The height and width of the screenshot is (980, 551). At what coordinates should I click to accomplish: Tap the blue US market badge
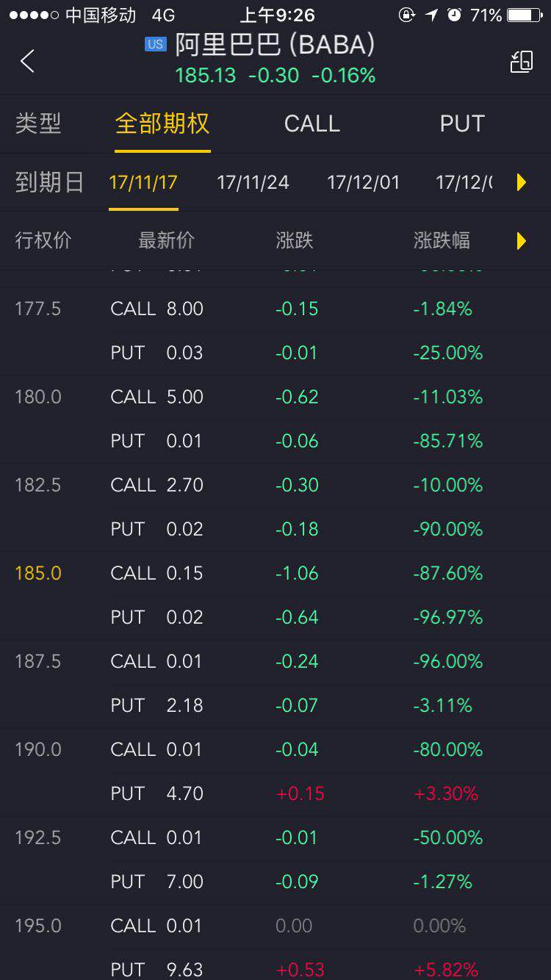pyautogui.click(x=155, y=45)
